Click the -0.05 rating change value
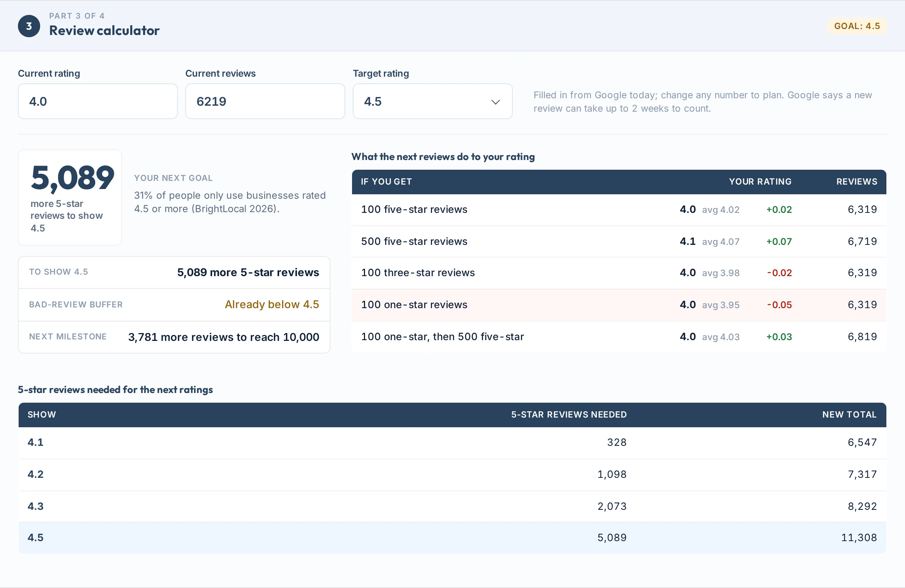The width and height of the screenshot is (905, 588). [x=779, y=305]
